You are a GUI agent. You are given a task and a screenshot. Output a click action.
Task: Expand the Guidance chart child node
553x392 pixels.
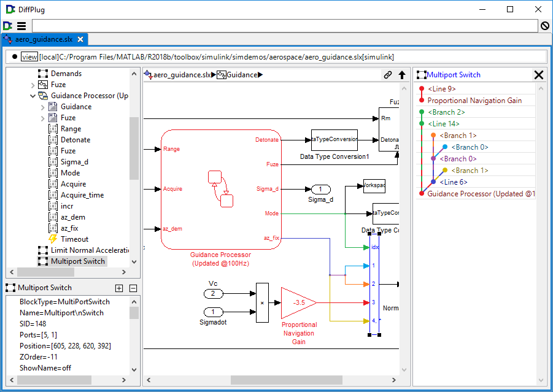tap(43, 107)
